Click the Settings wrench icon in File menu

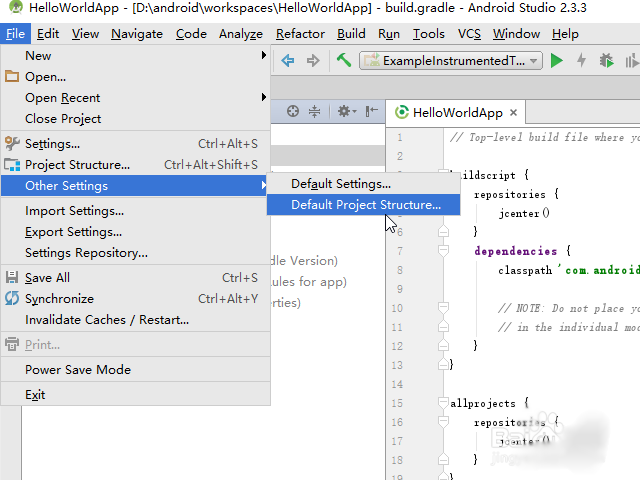[12, 143]
